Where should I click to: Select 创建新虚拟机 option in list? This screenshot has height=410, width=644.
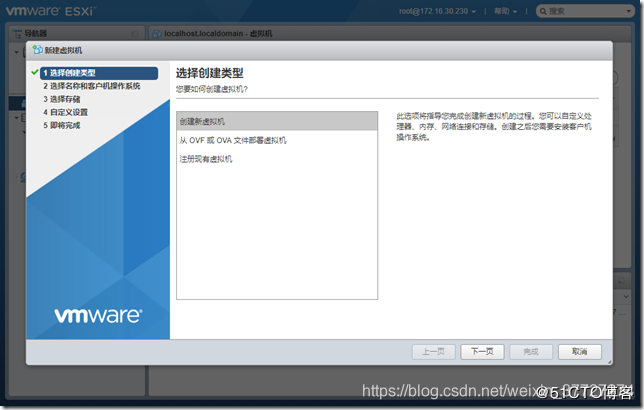coord(277,122)
